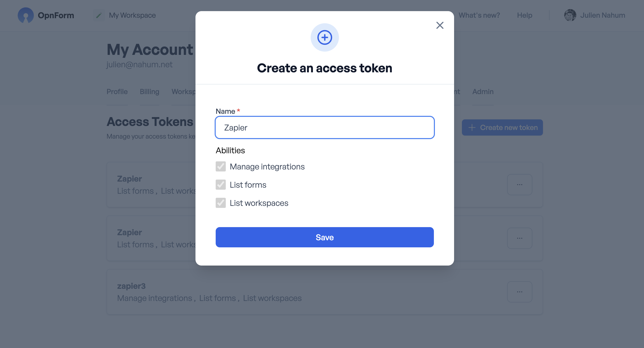Click the plus circle icon atop the dialog
The image size is (644, 348).
pyautogui.click(x=325, y=37)
